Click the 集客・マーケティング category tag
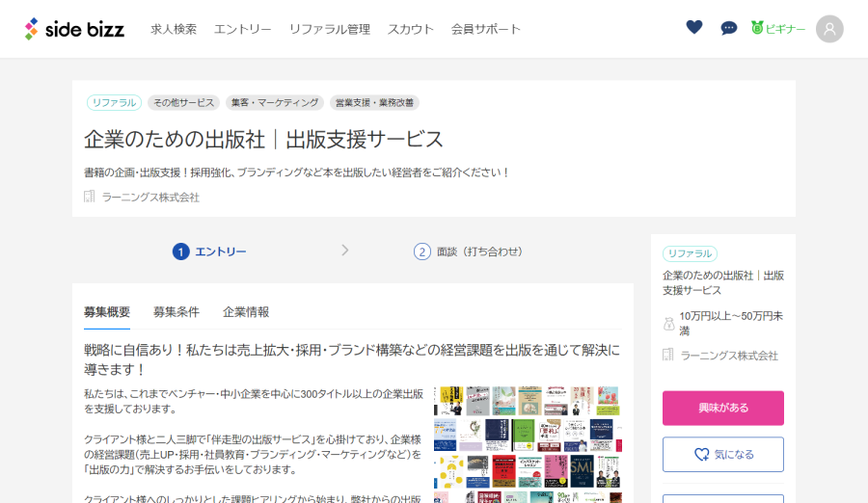 tap(275, 102)
